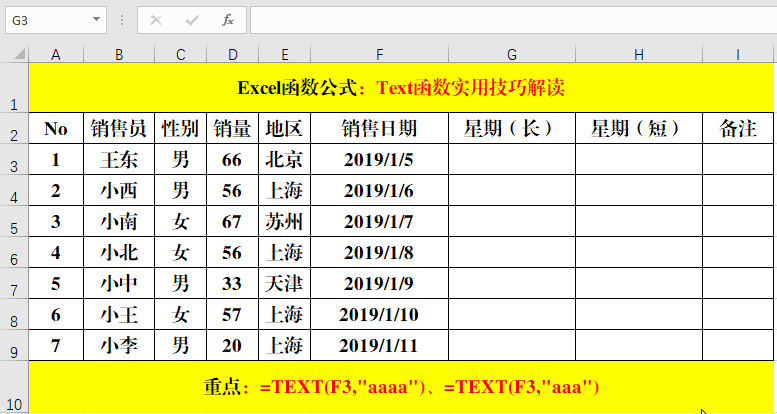777x414 pixels.
Task: Click empty cell G3 under 星期（长）
Action: (512, 159)
